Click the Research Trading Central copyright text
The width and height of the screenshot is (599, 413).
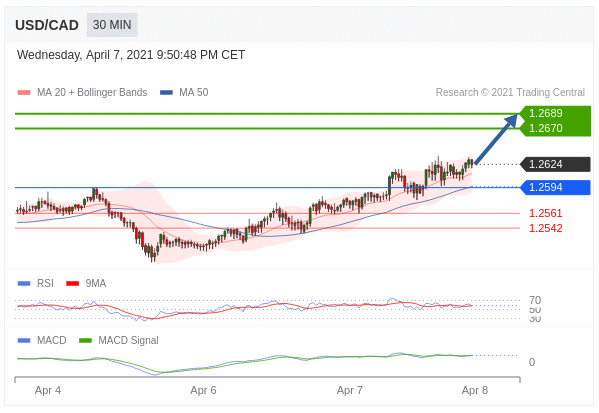click(x=510, y=92)
